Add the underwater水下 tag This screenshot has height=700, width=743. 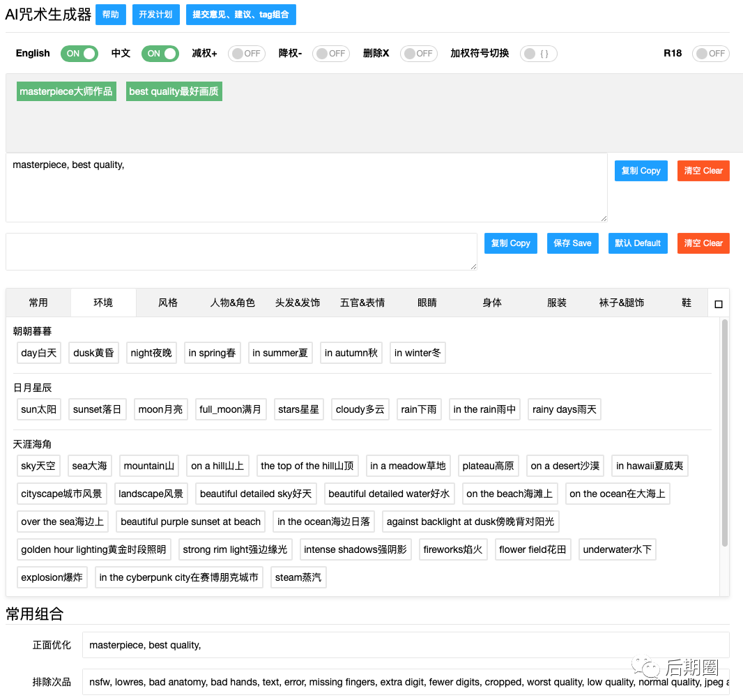point(618,550)
